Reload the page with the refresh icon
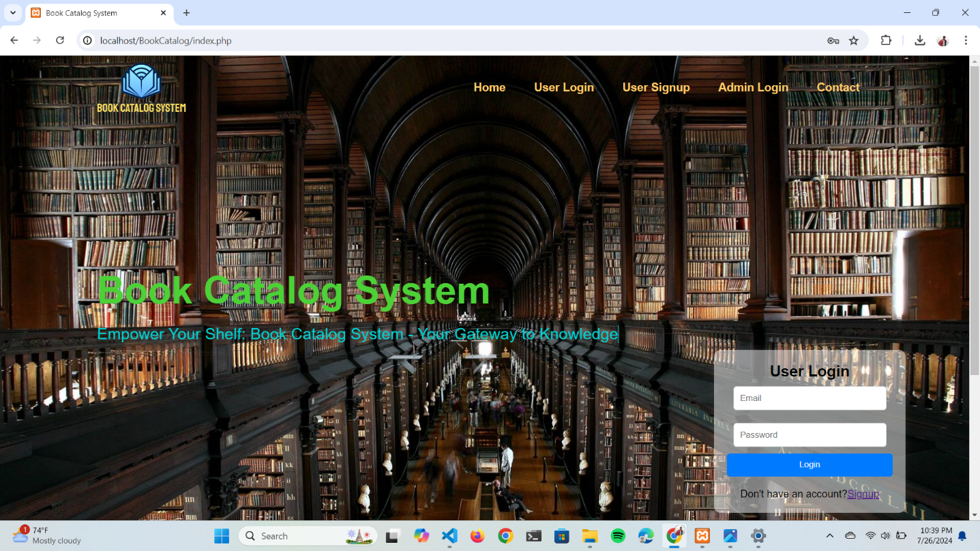 click(x=60, y=40)
